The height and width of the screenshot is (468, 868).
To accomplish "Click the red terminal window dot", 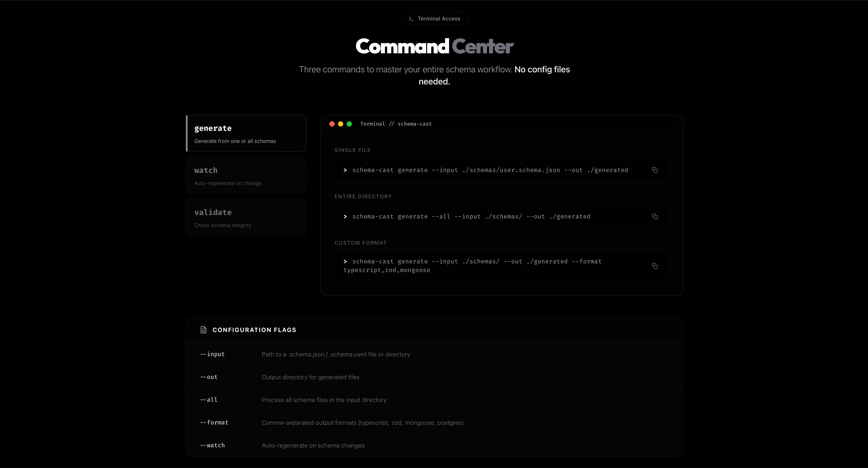I will point(332,124).
